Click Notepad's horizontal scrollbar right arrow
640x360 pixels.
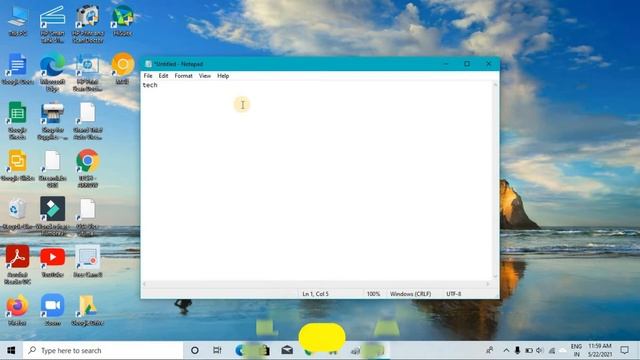click(488, 284)
